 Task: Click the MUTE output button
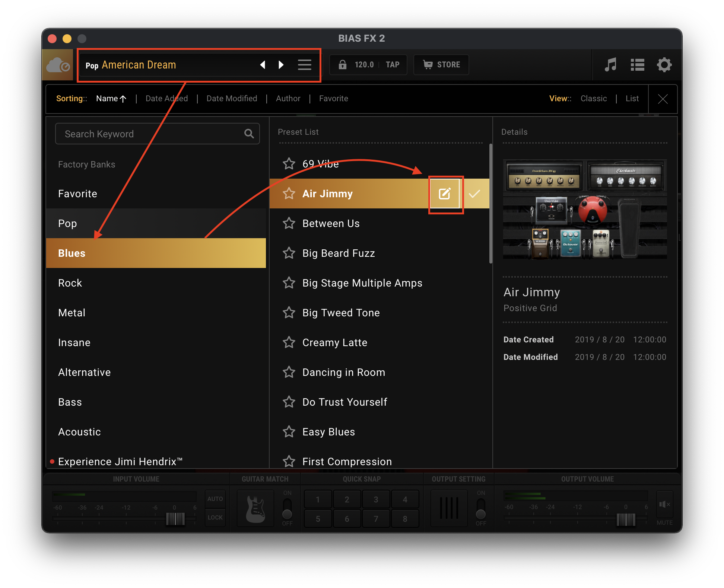pyautogui.click(x=664, y=505)
